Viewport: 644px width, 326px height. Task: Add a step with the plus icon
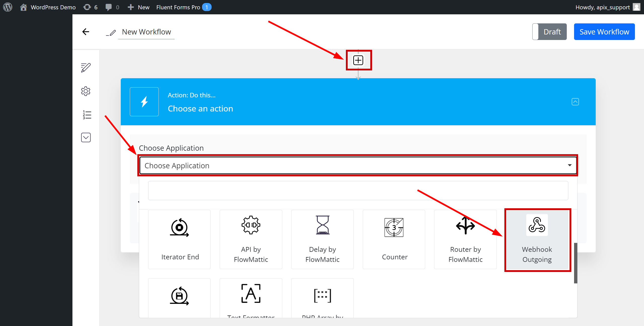(x=358, y=60)
